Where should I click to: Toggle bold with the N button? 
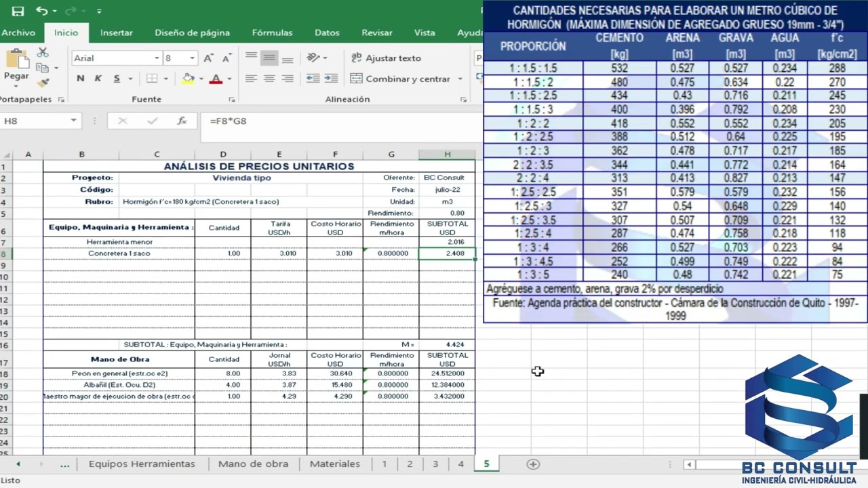(81, 79)
